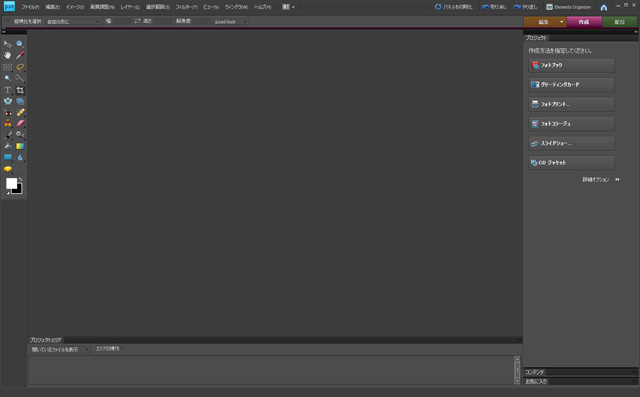
Task: Create a CD ジャケット jacket
Action: click(x=571, y=163)
